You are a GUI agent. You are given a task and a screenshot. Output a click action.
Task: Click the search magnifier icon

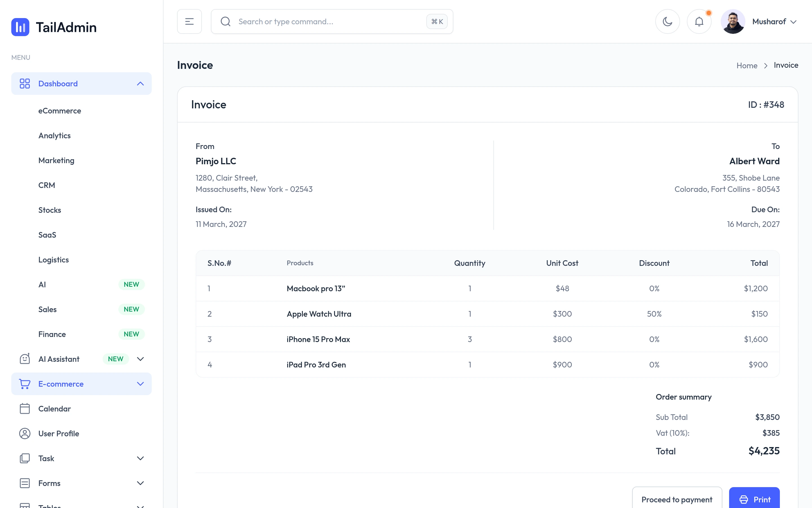point(226,21)
